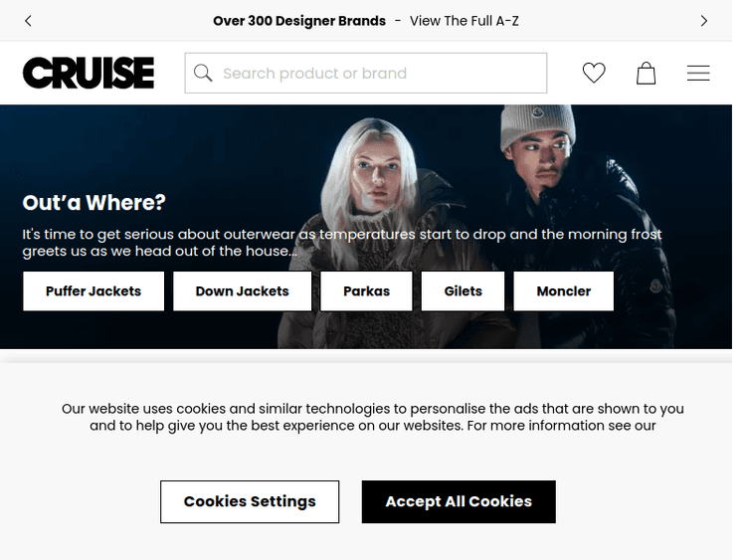Screen dimensions: 746x560
Task: Click the Out'a Where? headline
Action: [94, 203]
